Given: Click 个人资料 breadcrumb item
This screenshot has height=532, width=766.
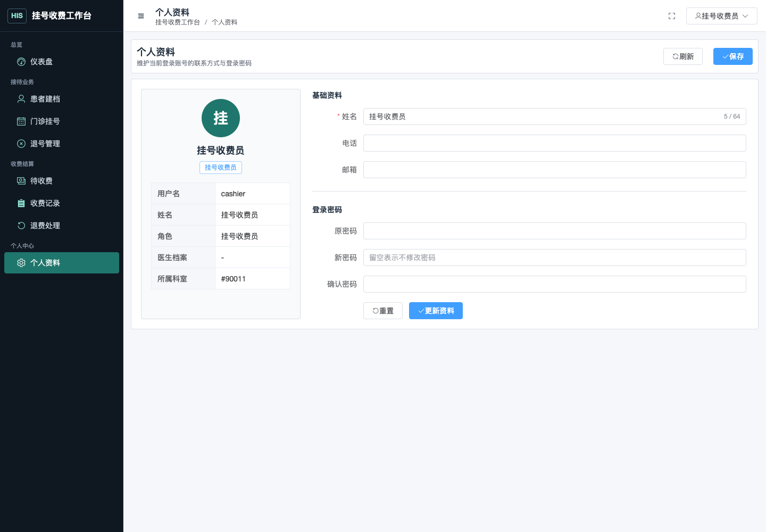Looking at the screenshot, I should coord(224,22).
